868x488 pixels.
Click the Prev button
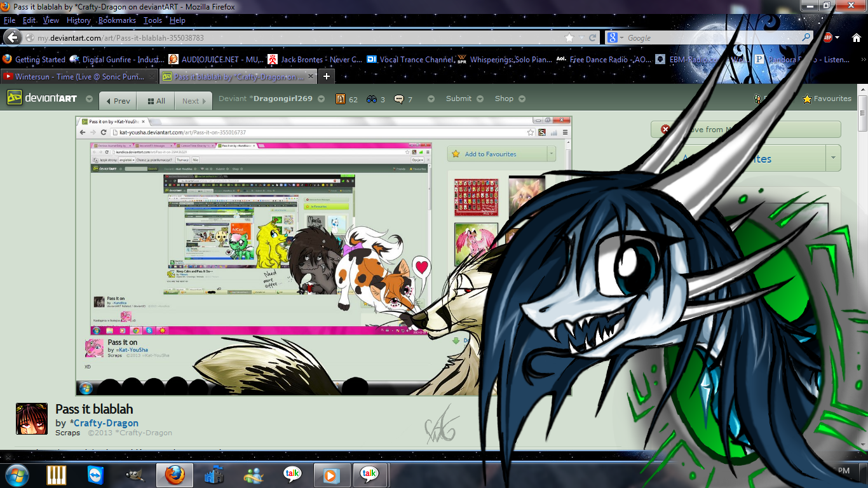click(x=118, y=101)
